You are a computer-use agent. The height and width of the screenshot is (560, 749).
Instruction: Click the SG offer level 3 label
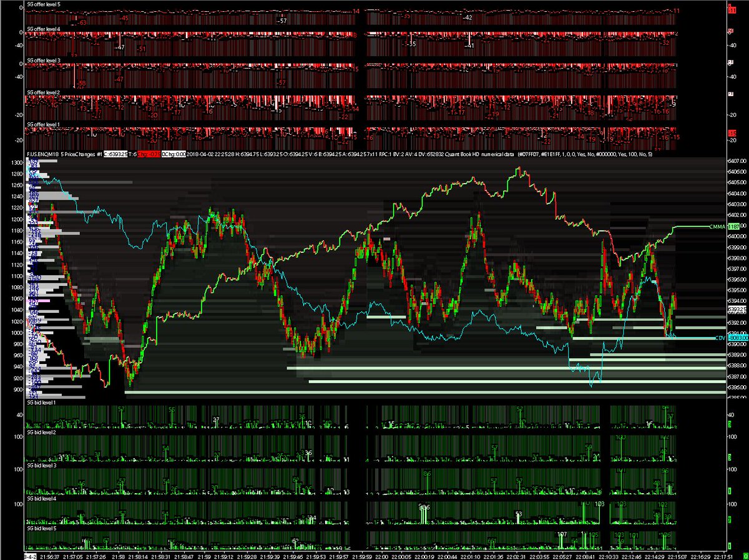43,60
